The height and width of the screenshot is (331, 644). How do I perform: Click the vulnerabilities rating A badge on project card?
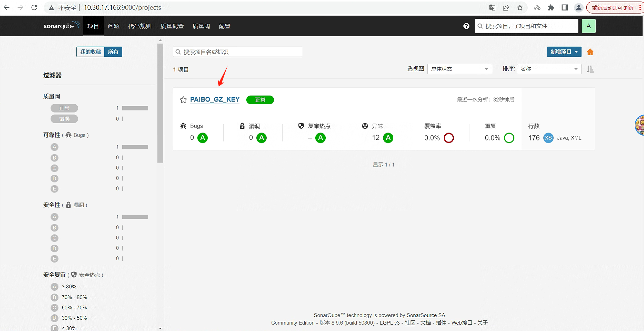click(x=262, y=138)
